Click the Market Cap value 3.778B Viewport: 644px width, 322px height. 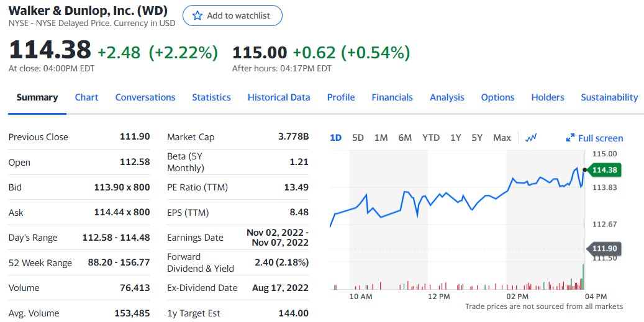pos(293,136)
